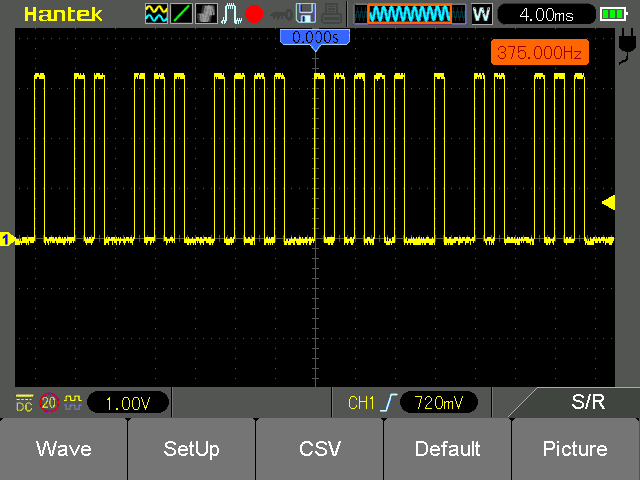Select the 720mV trigger level readout
Viewport: 640px width, 480px height.
tap(439, 403)
